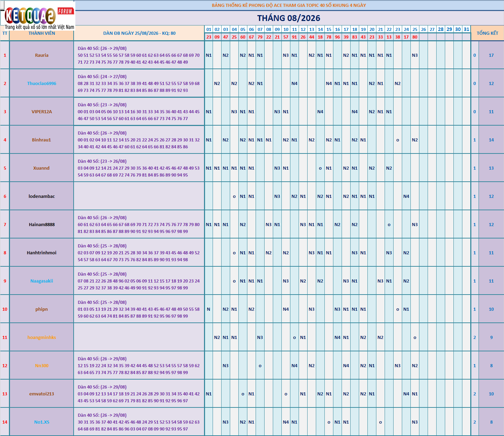This screenshot has height=436, width=504.
Task: Click member name Naagasakii
Action: click(42, 281)
